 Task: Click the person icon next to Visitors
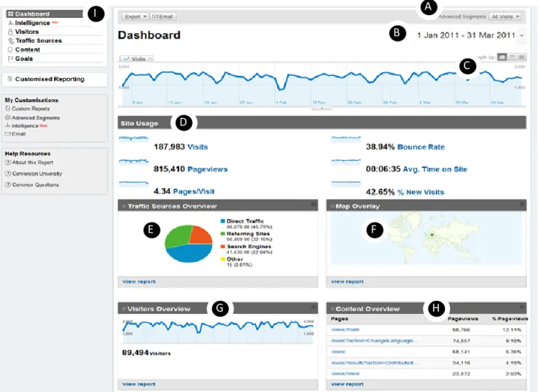[x=11, y=32]
